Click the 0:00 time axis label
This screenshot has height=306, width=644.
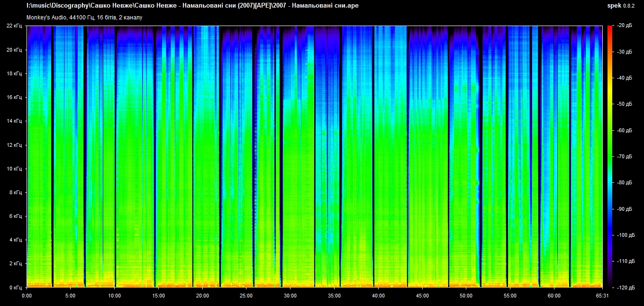27,295
